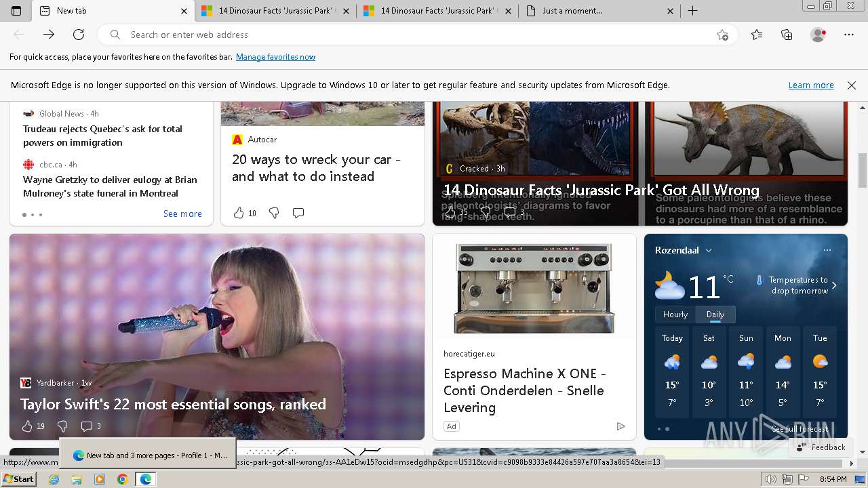
Task: Open the Favorites list icon
Action: point(757,35)
